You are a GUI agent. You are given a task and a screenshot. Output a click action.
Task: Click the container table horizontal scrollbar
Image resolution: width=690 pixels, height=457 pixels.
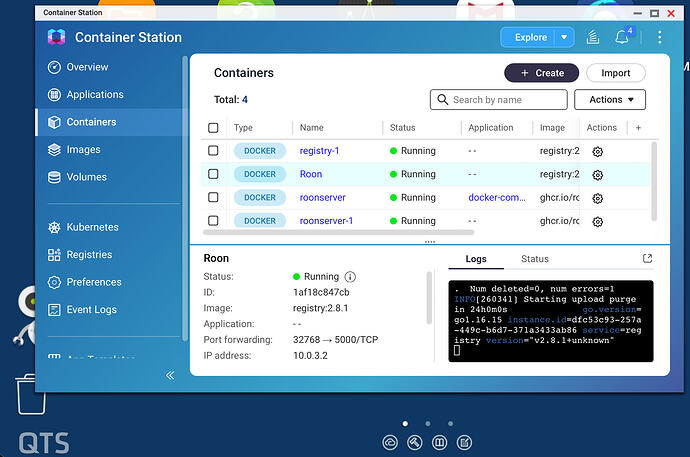coord(338,232)
